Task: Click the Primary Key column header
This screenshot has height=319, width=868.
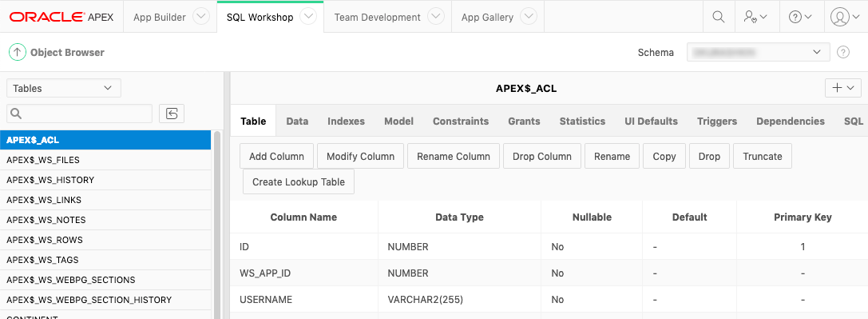Action: coord(803,217)
